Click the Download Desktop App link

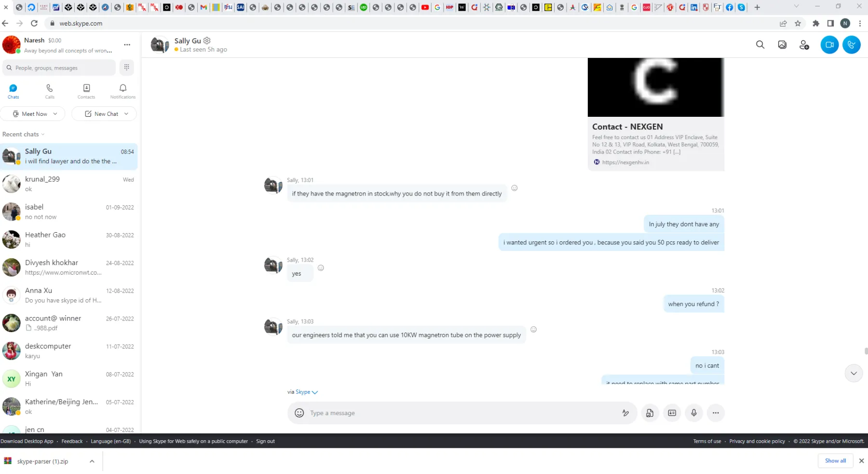point(27,441)
